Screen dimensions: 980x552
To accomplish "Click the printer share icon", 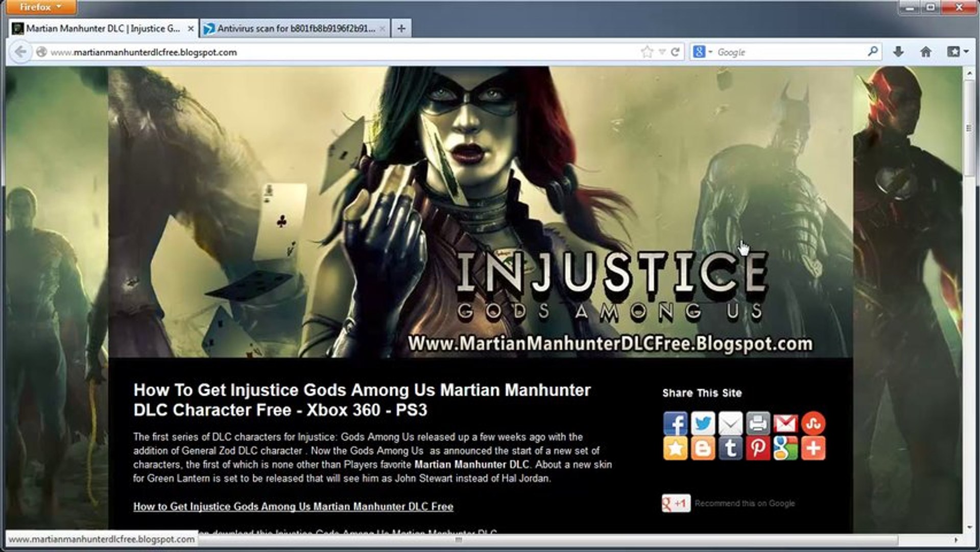I will coord(758,423).
